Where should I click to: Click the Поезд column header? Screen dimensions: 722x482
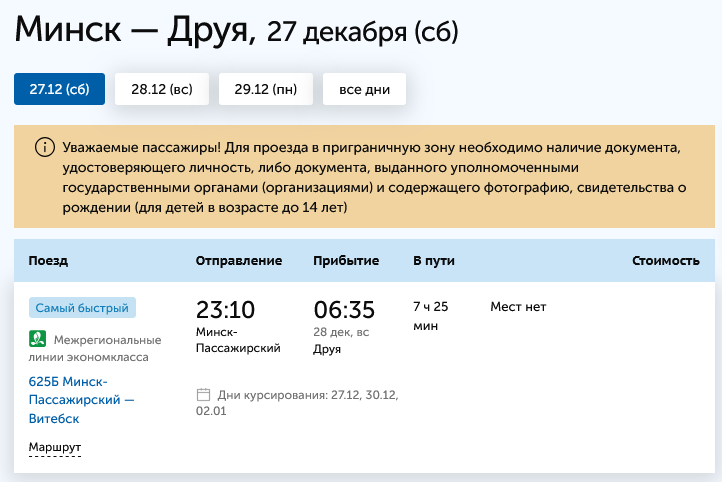click(x=48, y=261)
